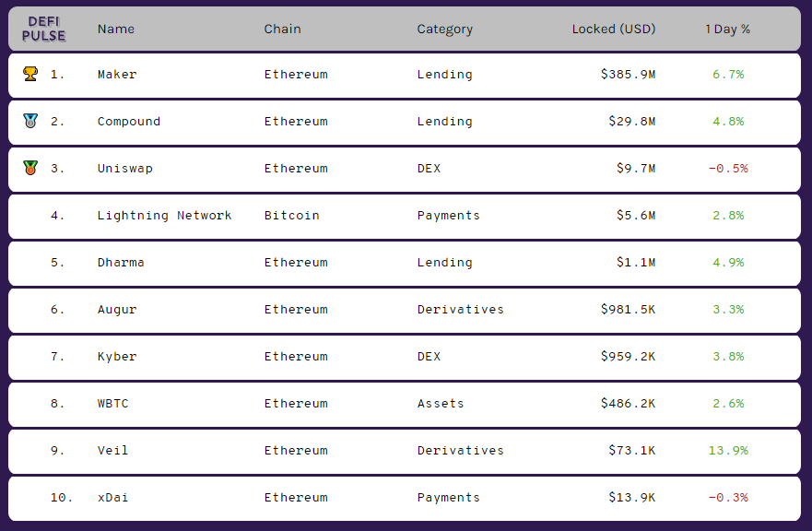Open the Maker project row
The image size is (812, 531).
coord(405,75)
